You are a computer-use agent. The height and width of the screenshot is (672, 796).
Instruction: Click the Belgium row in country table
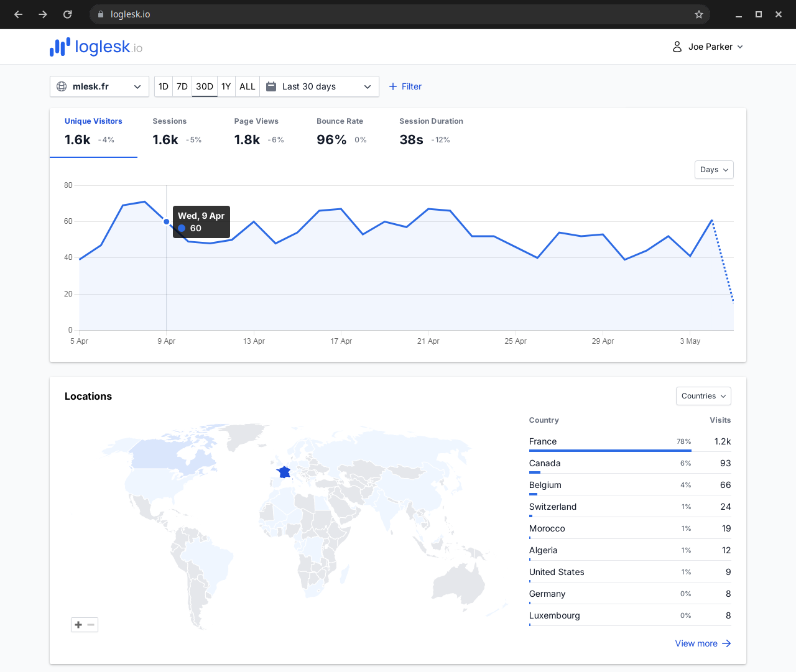tap(630, 485)
